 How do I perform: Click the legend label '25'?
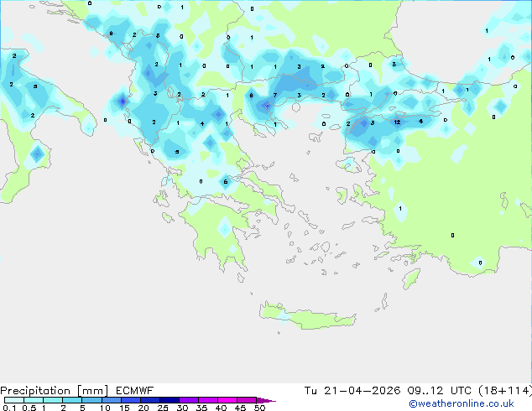[x=163, y=408]
